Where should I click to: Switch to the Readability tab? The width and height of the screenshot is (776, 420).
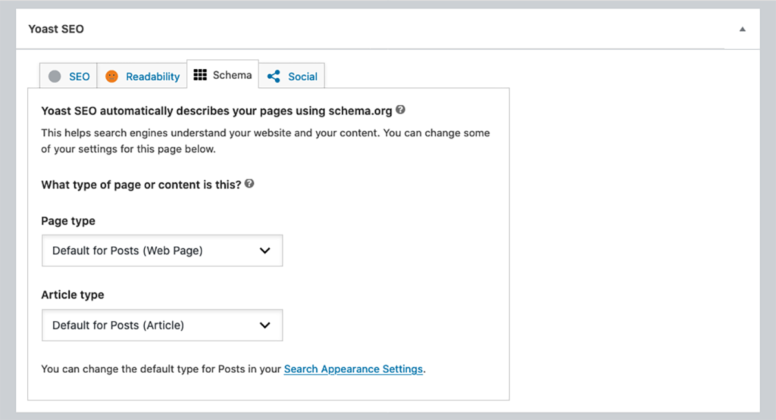pos(142,76)
